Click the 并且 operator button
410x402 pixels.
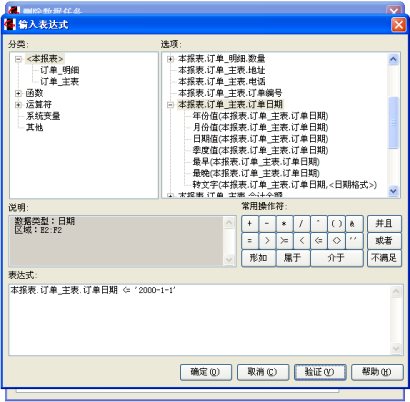[x=384, y=224]
